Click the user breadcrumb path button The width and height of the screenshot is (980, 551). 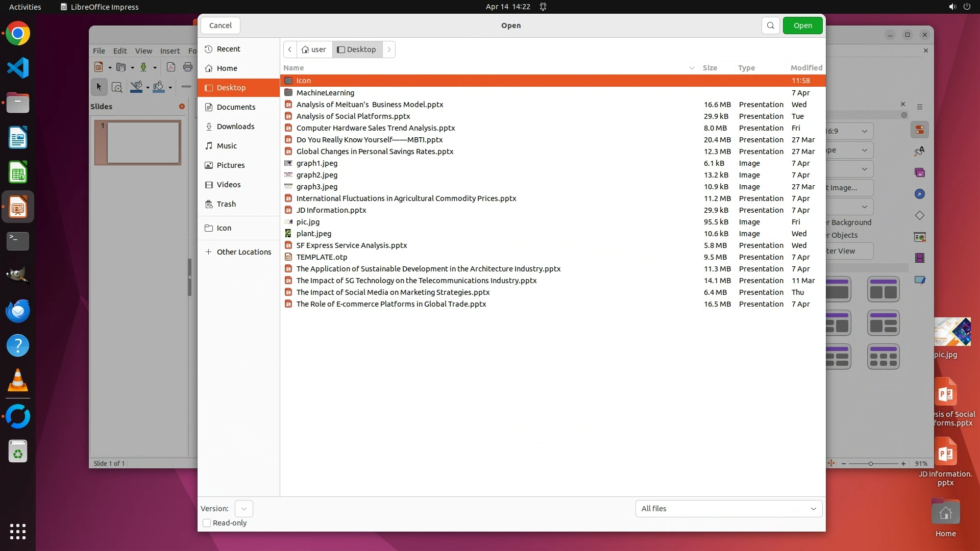[x=314, y=49]
